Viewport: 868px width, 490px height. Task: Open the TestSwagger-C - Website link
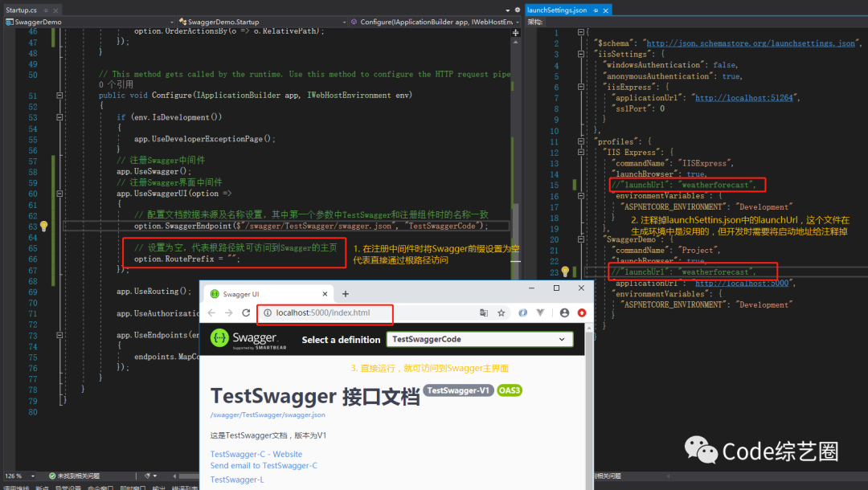tap(256, 454)
